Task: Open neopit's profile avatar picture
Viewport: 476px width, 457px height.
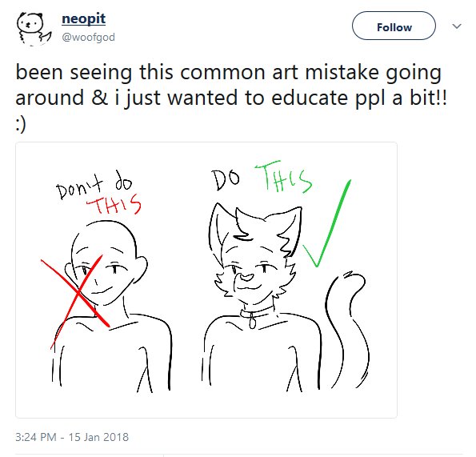Action: point(34,28)
